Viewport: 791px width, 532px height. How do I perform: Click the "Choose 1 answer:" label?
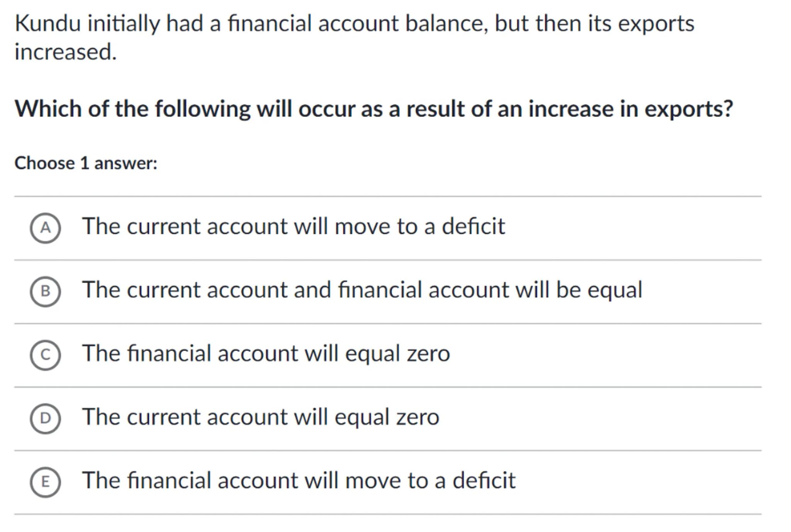pyautogui.click(x=86, y=163)
